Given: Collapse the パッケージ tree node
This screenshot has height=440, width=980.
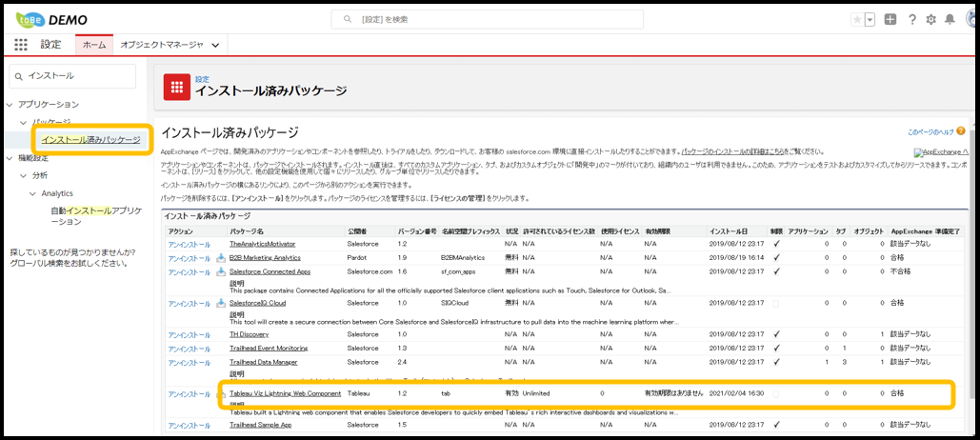Looking at the screenshot, I should point(24,122).
